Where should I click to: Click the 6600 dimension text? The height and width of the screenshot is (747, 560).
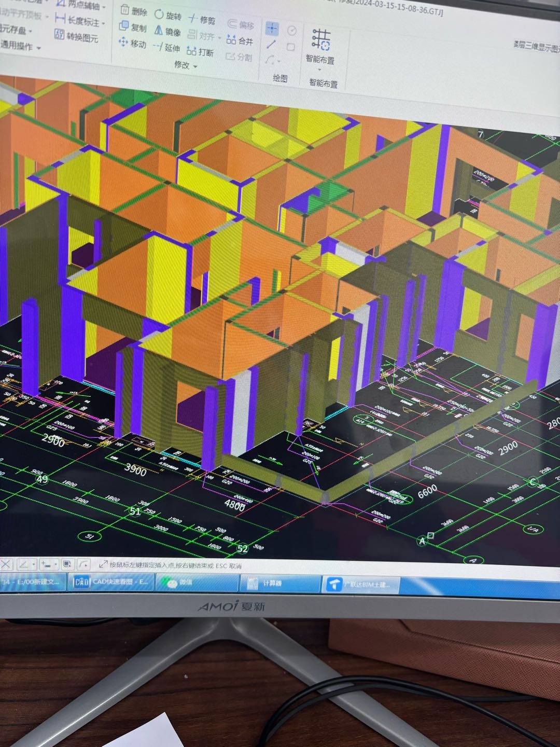(x=427, y=491)
